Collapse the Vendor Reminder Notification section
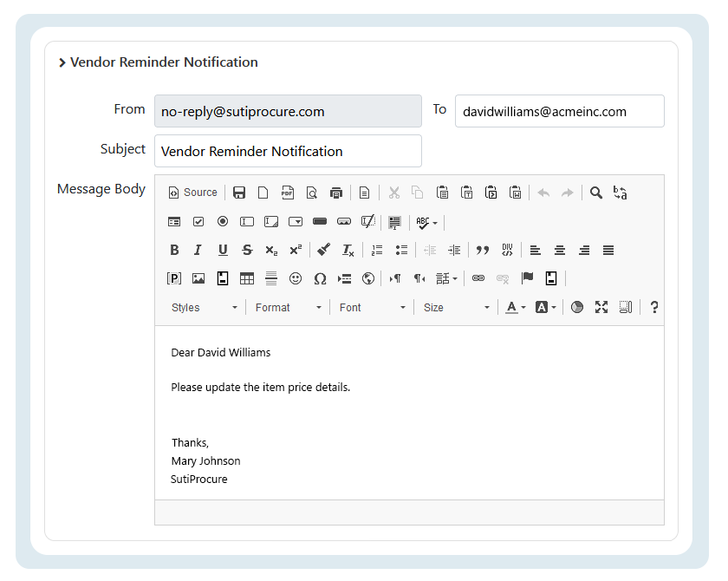728x581 pixels. pos(62,62)
